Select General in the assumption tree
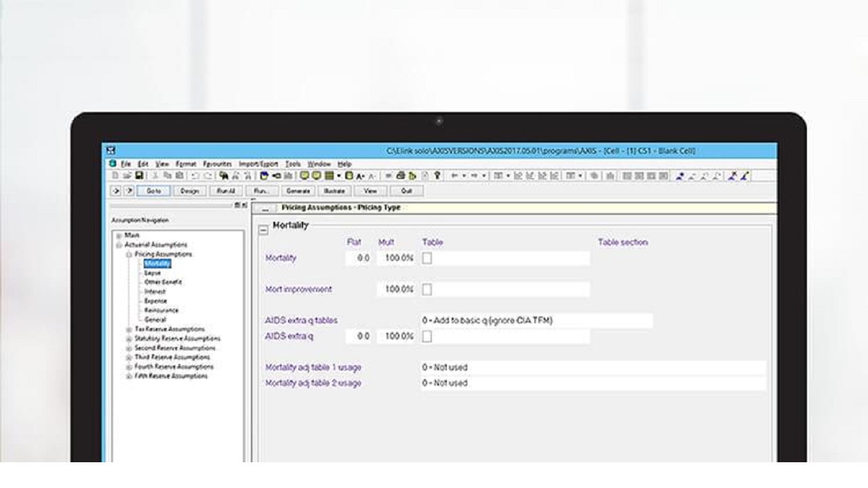868x488 pixels. pyautogui.click(x=155, y=320)
